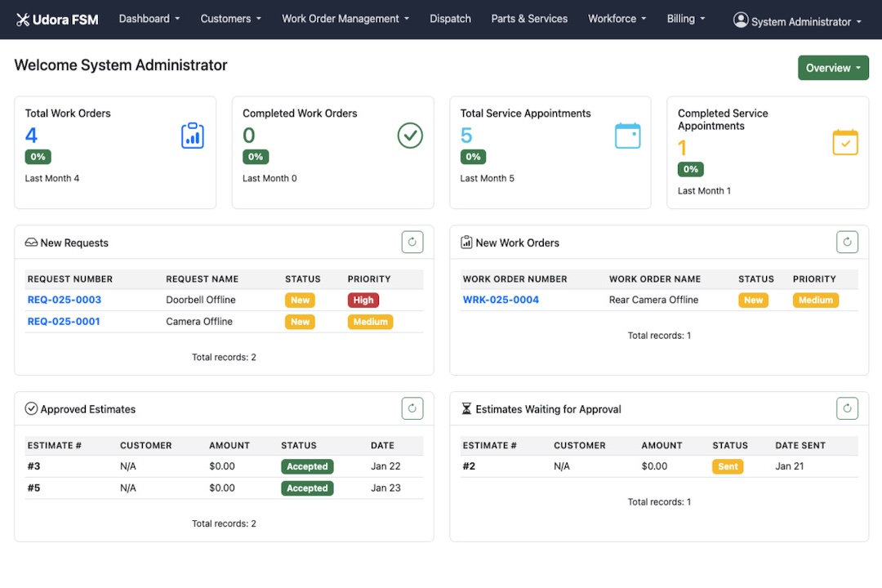The image size is (882, 588).
Task: Click the Udora FSM wrench logo
Action: click(x=23, y=20)
